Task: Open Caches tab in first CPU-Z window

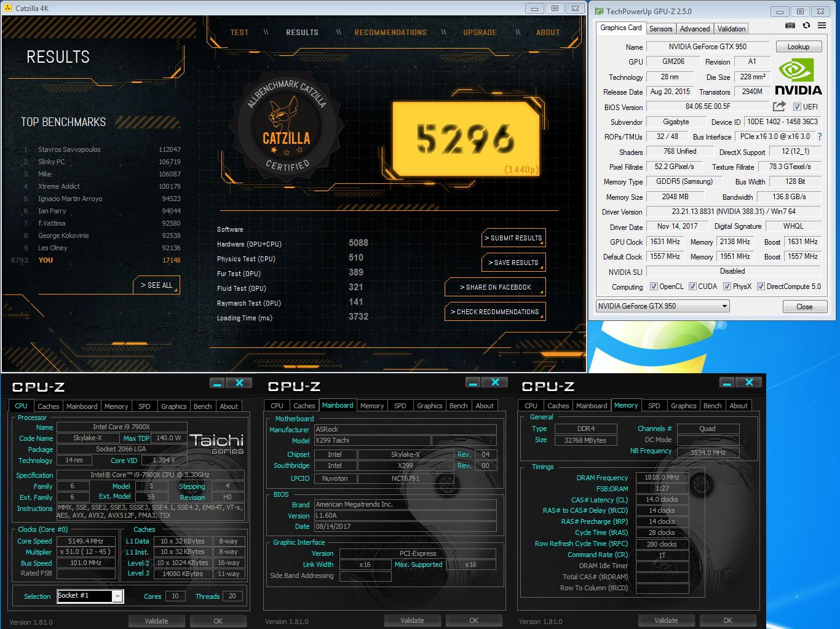Action: [48, 406]
